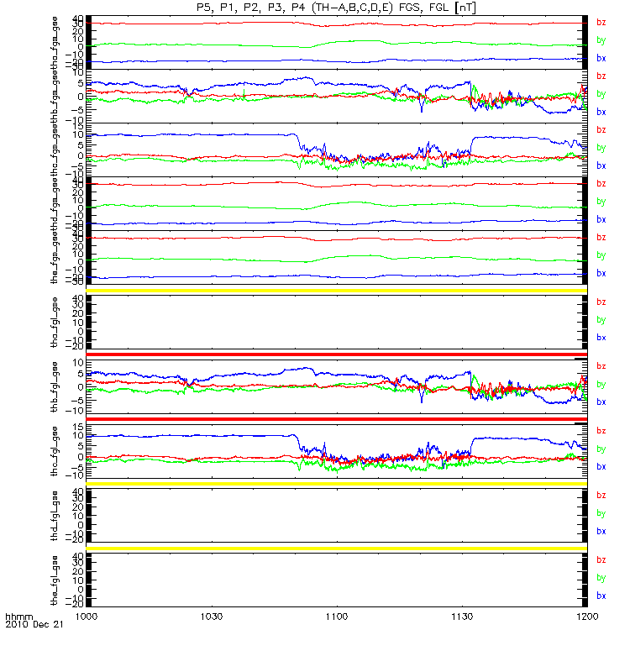Screen dimensions: 630x672
Task: Click the 'bz' legend label of the thb_fgs_gse panel
Action: coord(601,76)
